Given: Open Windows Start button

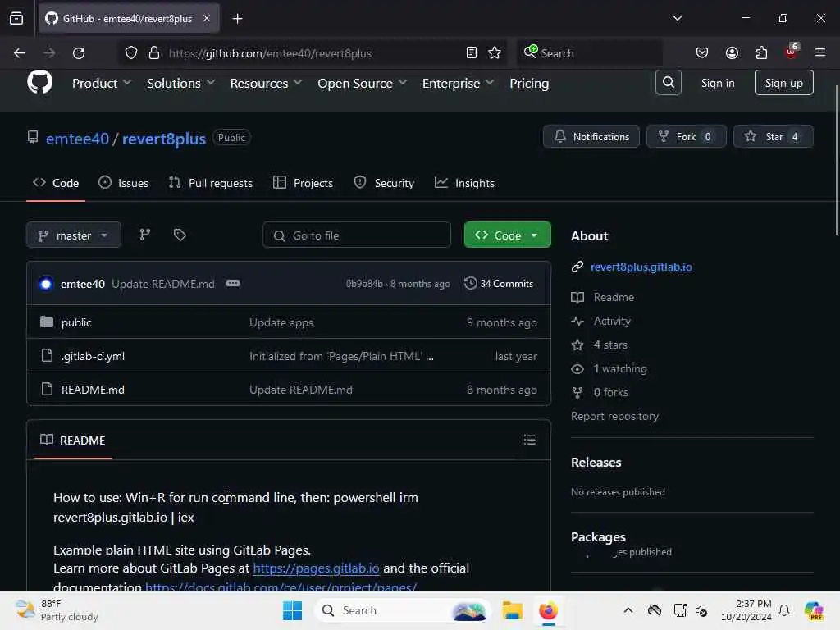Looking at the screenshot, I should pos(293,610).
